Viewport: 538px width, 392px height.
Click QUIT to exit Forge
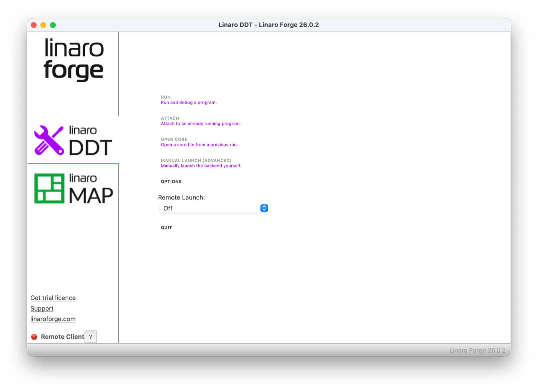click(166, 228)
